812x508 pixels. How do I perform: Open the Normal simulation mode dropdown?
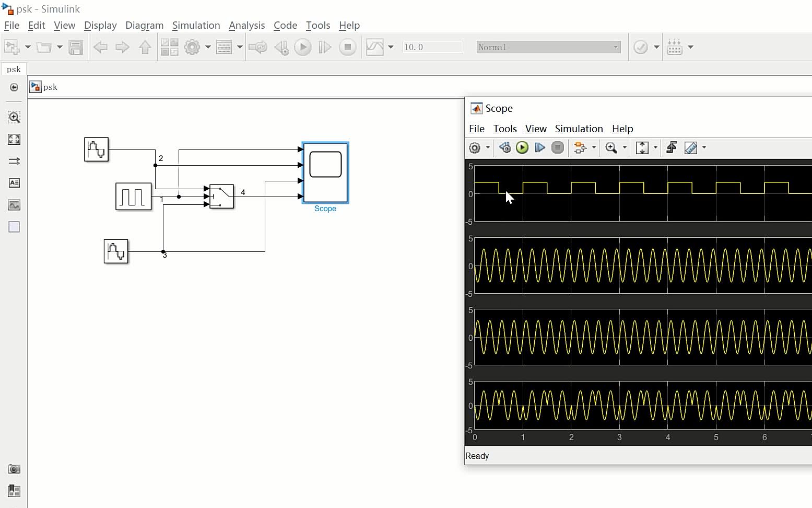pos(549,47)
